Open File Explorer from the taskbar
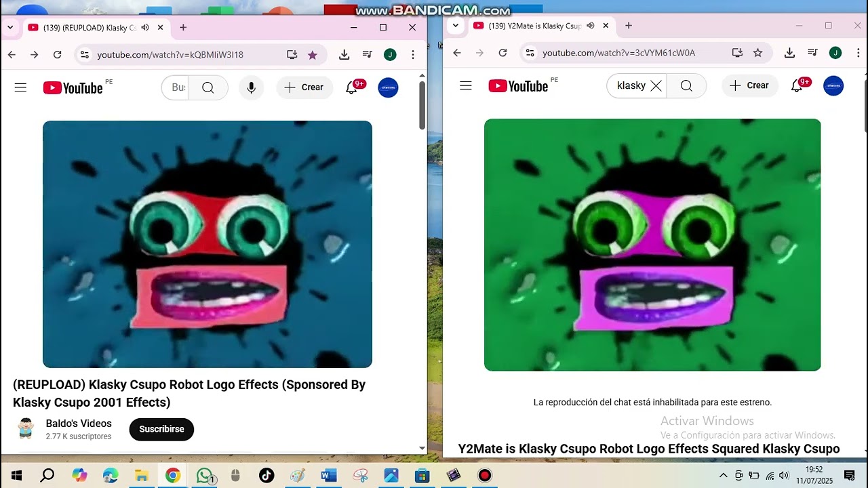 (x=141, y=475)
